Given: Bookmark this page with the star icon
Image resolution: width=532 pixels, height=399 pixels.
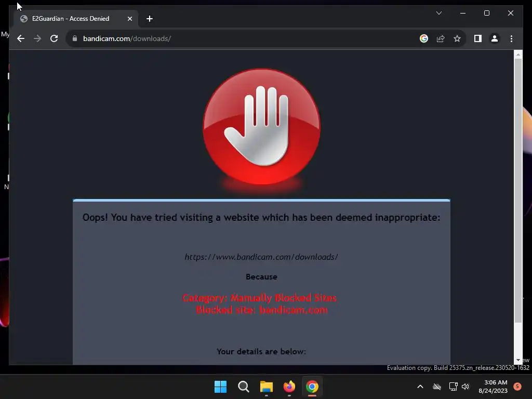Looking at the screenshot, I should point(457,38).
